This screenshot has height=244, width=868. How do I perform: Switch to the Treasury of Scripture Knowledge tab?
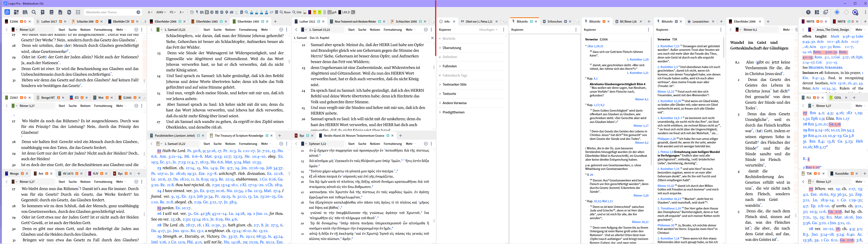239,136
